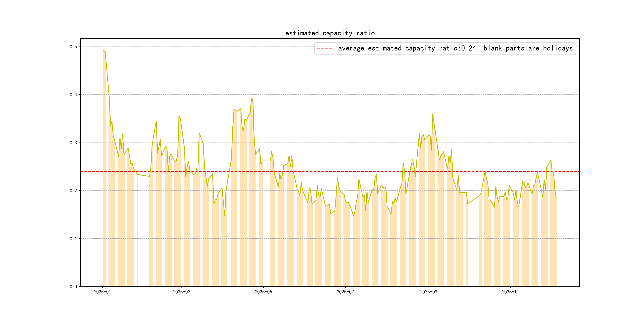Viewport: 644px width, 322px height.
Task: Click the 2025-03 x-axis label
Action: (x=181, y=292)
